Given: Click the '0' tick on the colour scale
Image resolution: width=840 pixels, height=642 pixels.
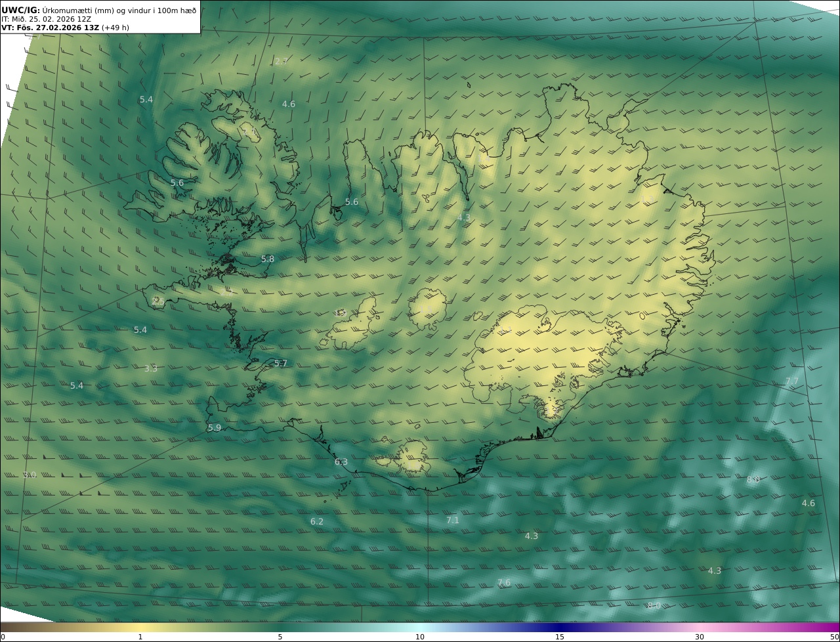Looking at the screenshot, I should click(3, 637).
